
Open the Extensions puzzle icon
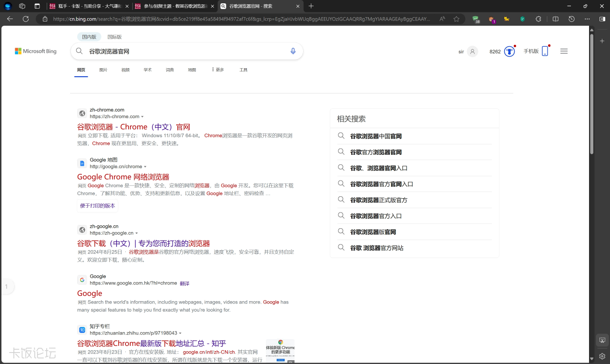539,19
